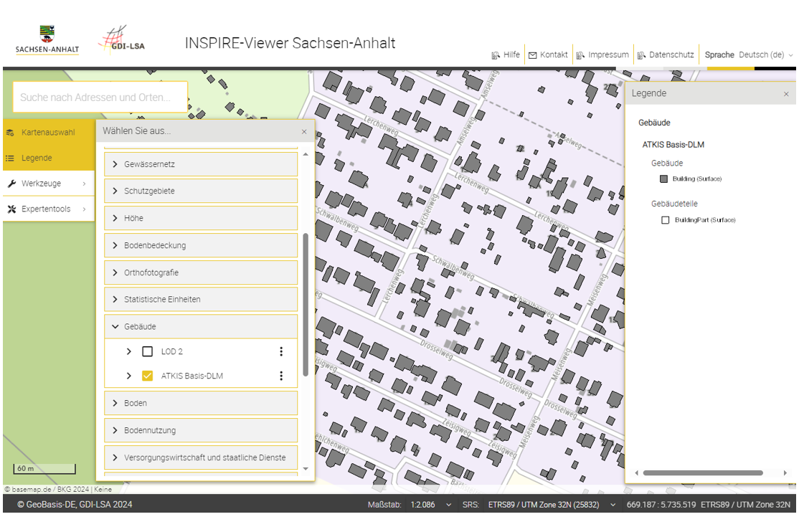Expand the LOD 2 layer details
The height and width of the screenshot is (532, 799).
tap(129, 351)
